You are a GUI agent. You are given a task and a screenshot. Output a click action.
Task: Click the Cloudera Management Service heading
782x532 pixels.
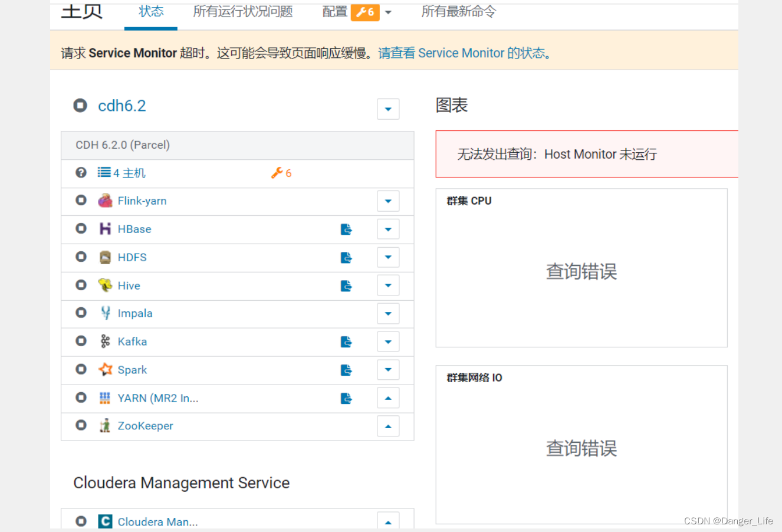tap(182, 482)
